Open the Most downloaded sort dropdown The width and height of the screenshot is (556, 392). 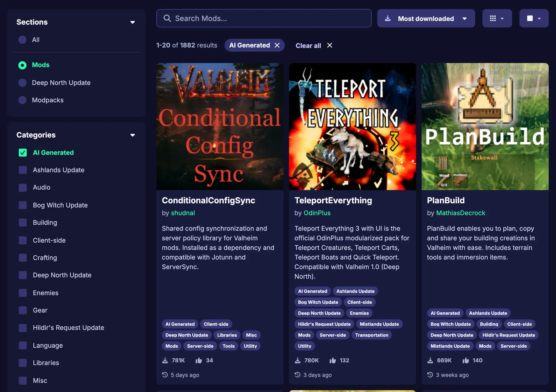point(426,18)
